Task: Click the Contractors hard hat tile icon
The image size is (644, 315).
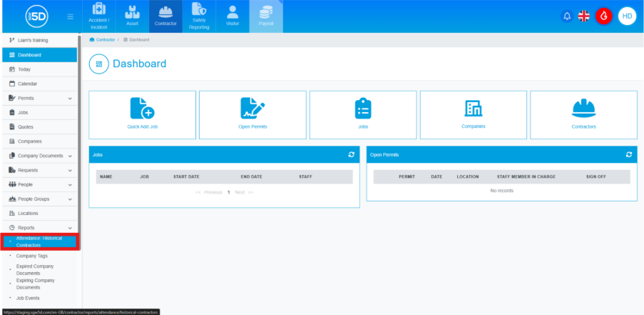Action: [x=584, y=108]
